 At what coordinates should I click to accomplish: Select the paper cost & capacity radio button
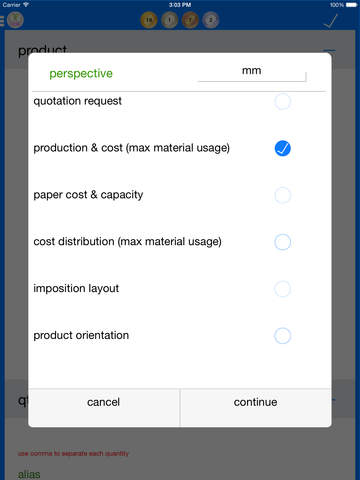(282, 195)
